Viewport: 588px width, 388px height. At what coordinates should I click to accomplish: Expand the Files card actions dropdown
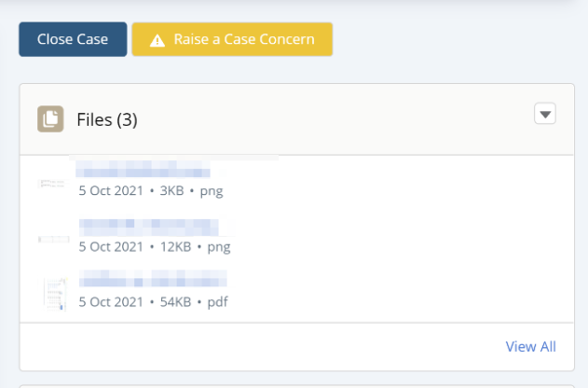coord(545,114)
